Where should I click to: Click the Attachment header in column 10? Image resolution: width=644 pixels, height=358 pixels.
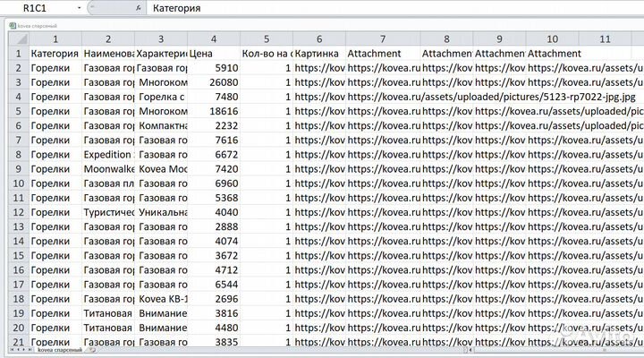click(x=553, y=54)
